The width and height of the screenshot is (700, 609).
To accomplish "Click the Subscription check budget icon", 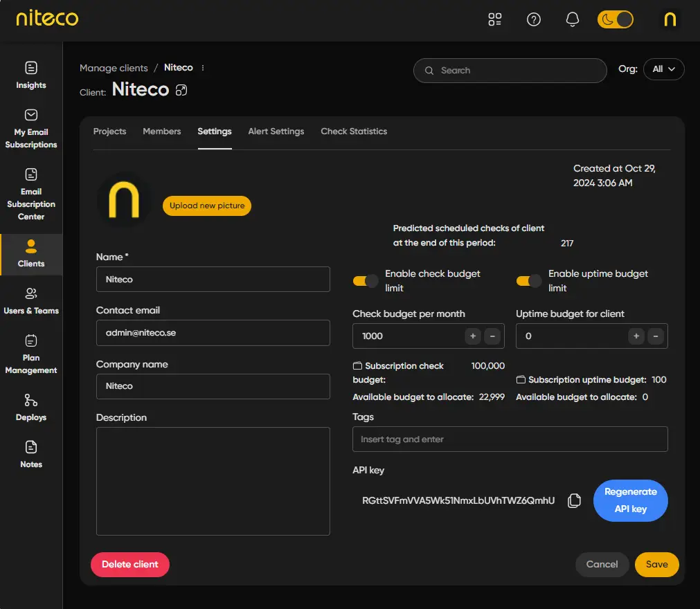I will (357, 365).
